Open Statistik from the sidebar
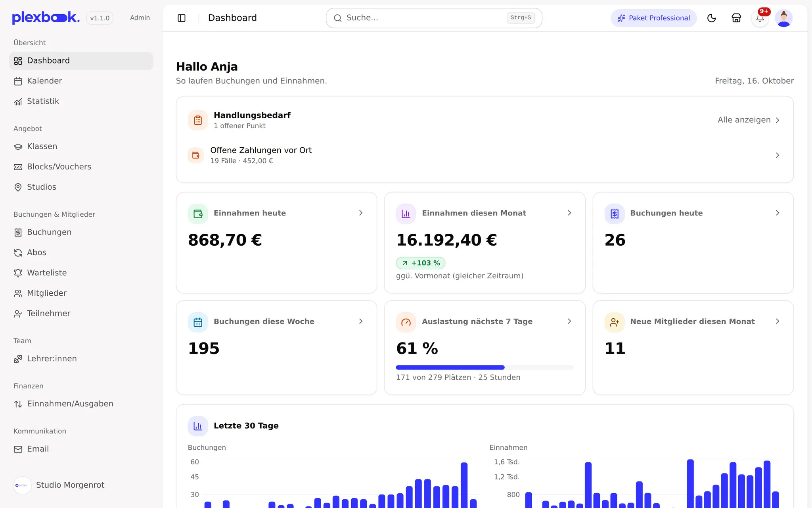This screenshot has width=812, height=508. 81,101
